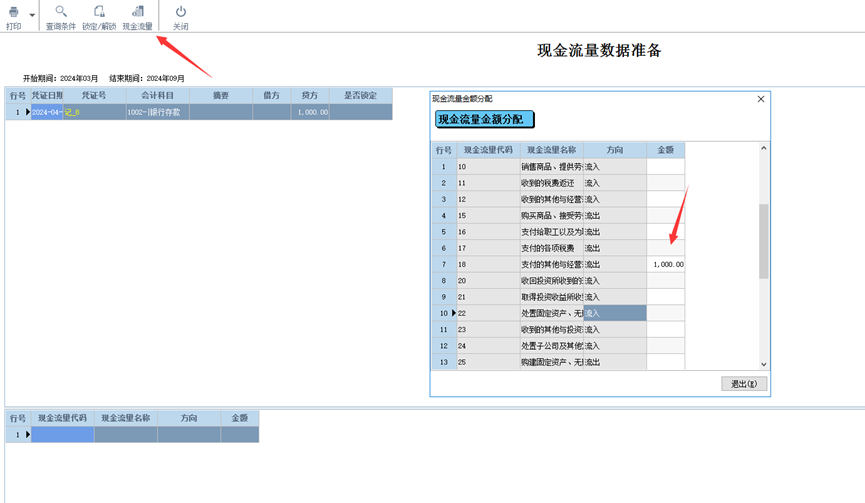
Task: Click dialog's 现金流量名称 column header
Action: click(552, 150)
